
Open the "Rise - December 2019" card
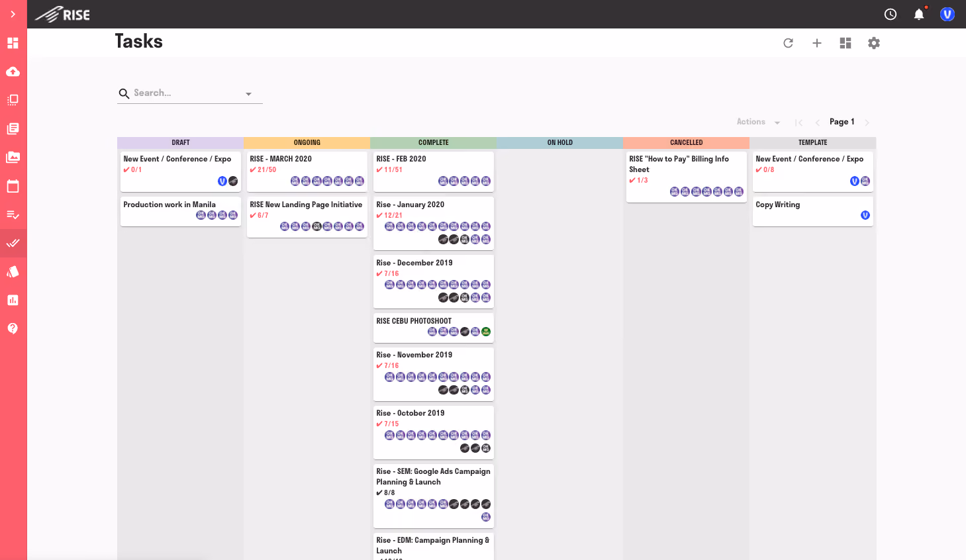tap(433, 281)
